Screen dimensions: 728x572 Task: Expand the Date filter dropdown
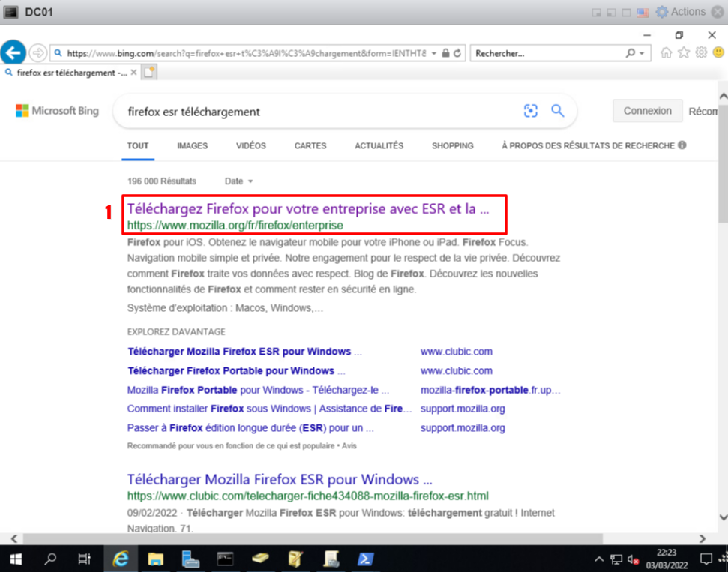(x=239, y=181)
